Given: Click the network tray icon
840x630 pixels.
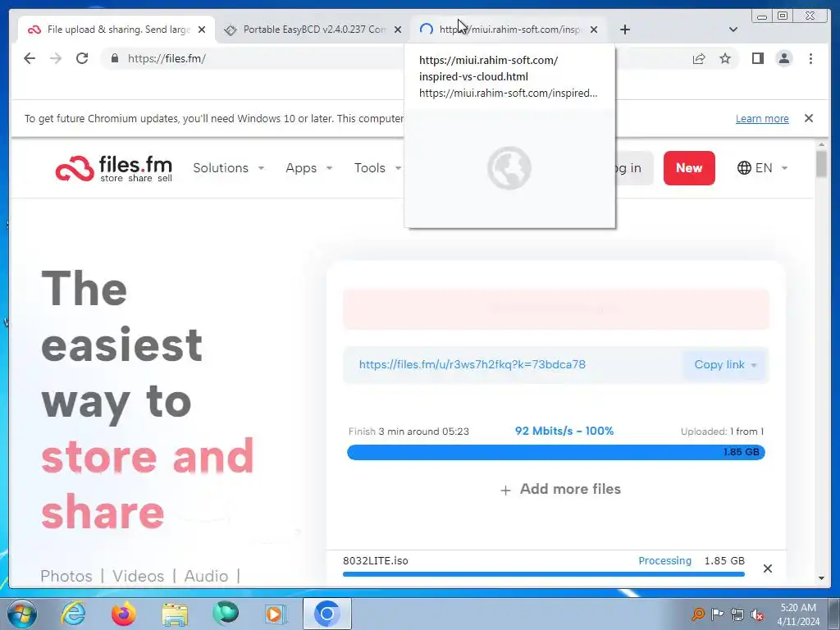Looking at the screenshot, I should (x=737, y=614).
